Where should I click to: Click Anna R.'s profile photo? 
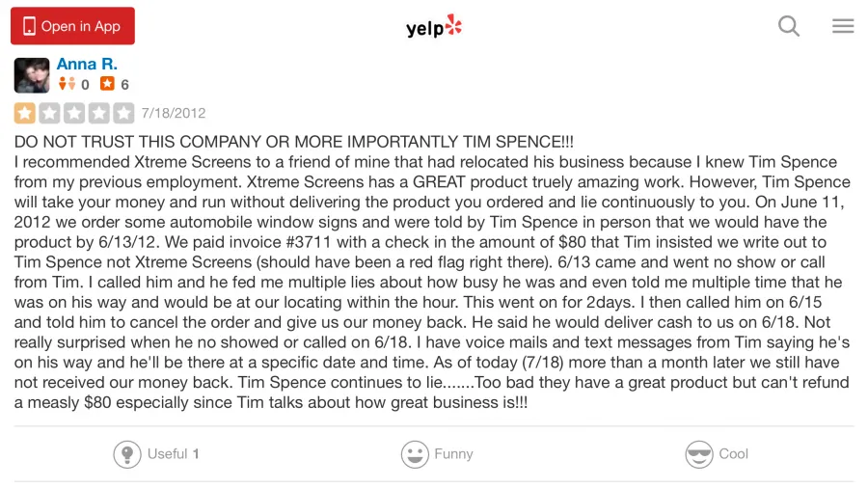pyautogui.click(x=32, y=75)
